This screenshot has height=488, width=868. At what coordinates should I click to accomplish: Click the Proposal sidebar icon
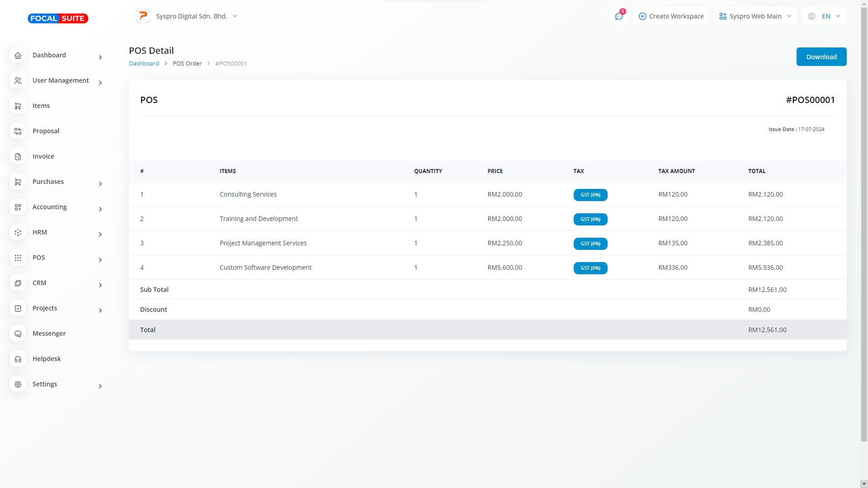click(x=18, y=131)
